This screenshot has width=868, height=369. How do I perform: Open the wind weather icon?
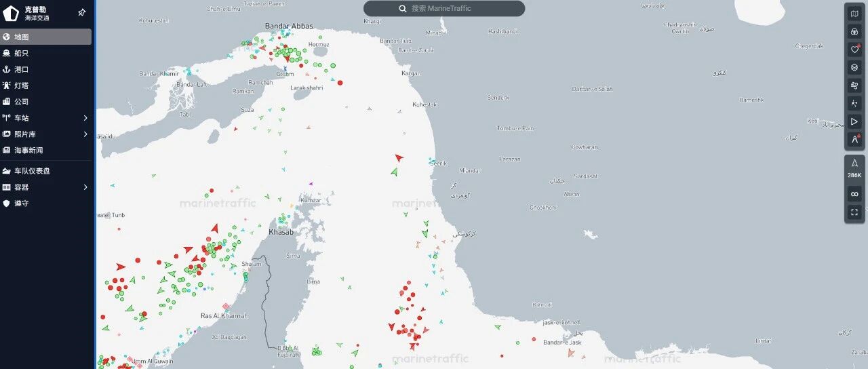(x=854, y=85)
